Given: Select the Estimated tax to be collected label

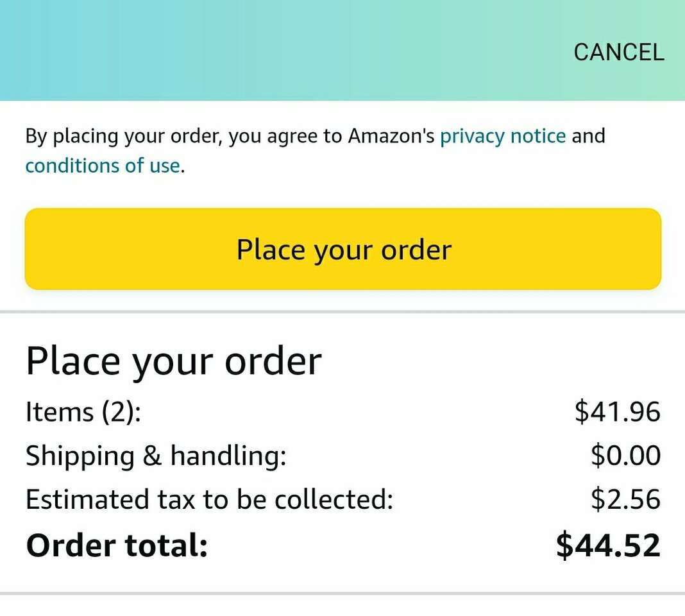Looking at the screenshot, I should coord(209,500).
